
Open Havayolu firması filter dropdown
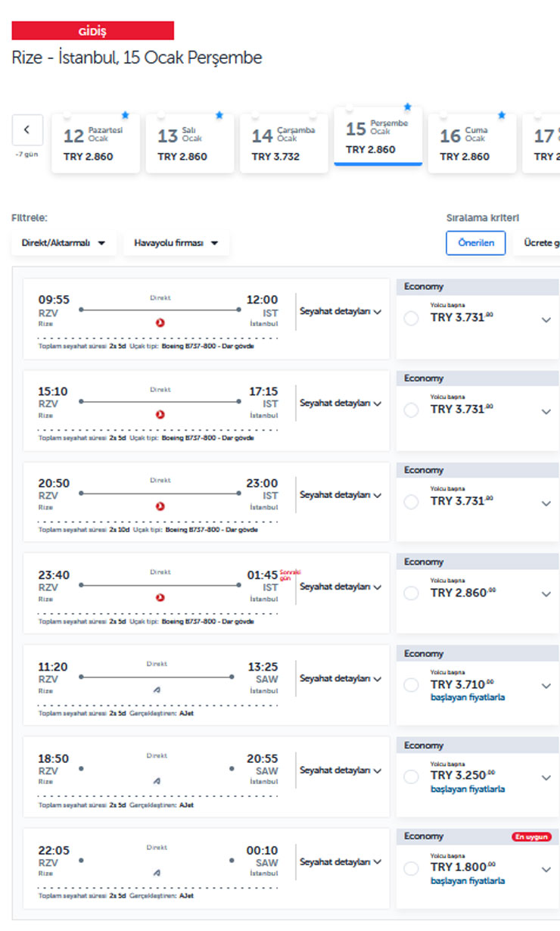(176, 243)
